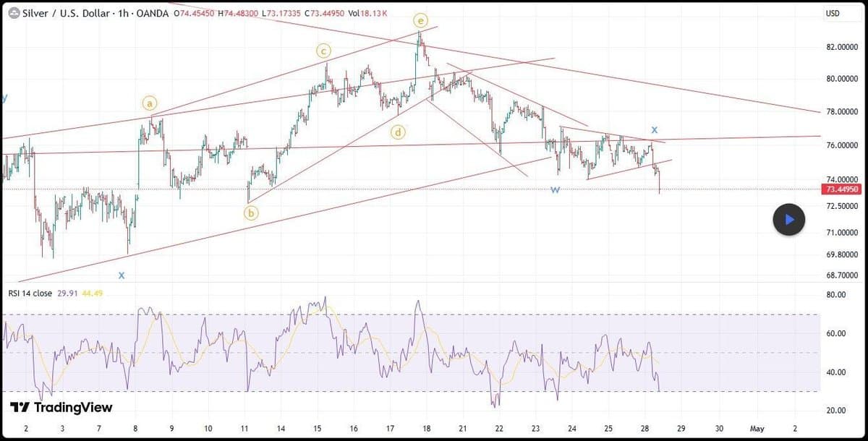Click the Silver / U.S. Dollar title
Image resolution: width=868 pixels, height=441 pixels.
[66, 13]
